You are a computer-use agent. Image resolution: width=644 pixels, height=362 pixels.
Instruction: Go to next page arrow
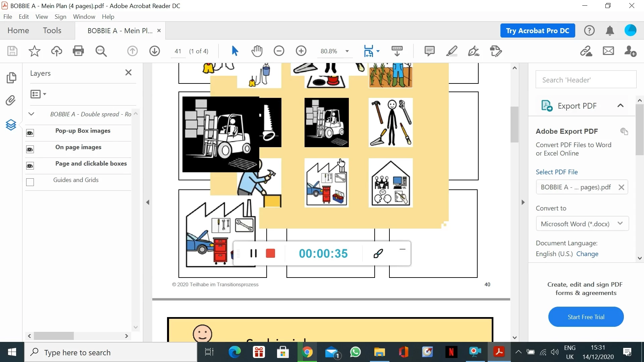click(154, 51)
